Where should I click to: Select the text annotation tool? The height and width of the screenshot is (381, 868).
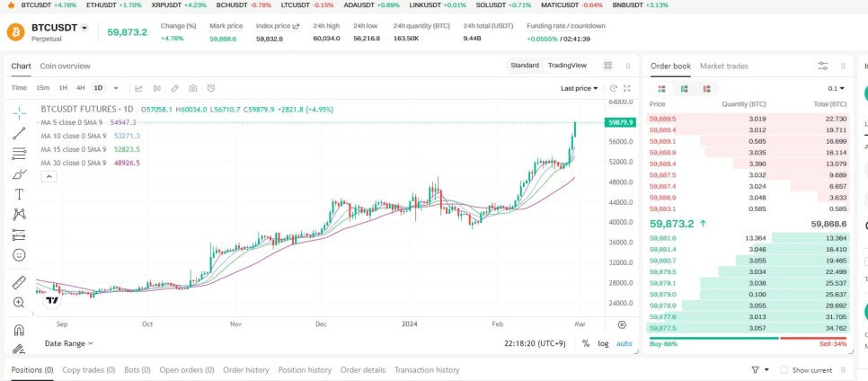click(x=19, y=194)
